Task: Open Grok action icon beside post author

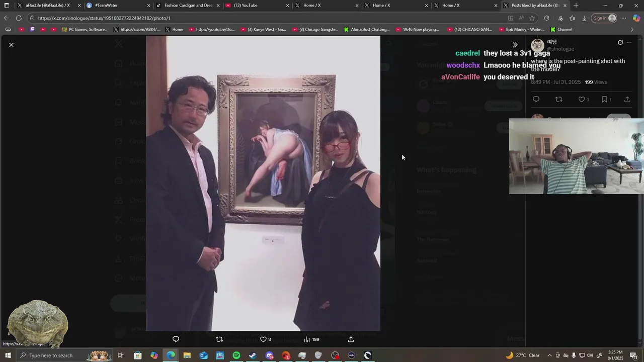Action: tap(620, 43)
